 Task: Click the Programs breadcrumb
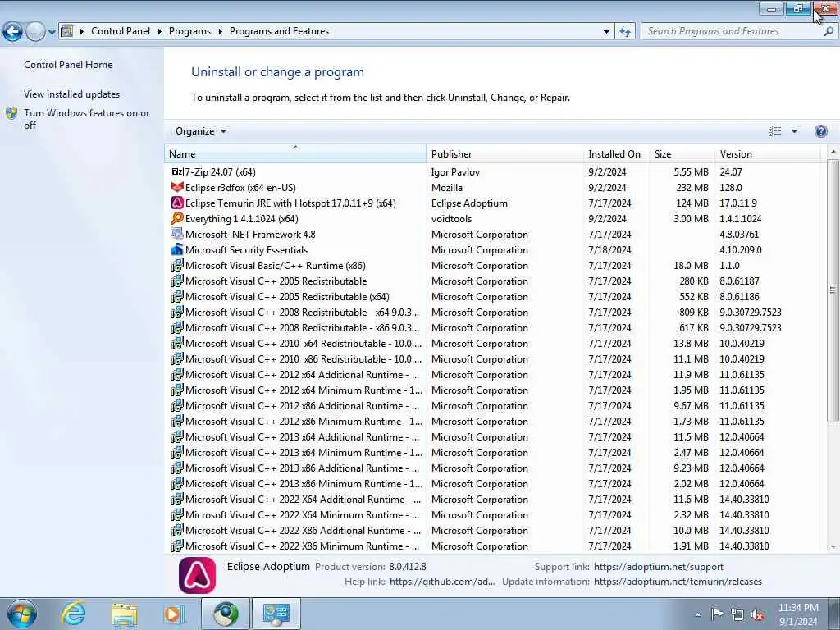[189, 31]
